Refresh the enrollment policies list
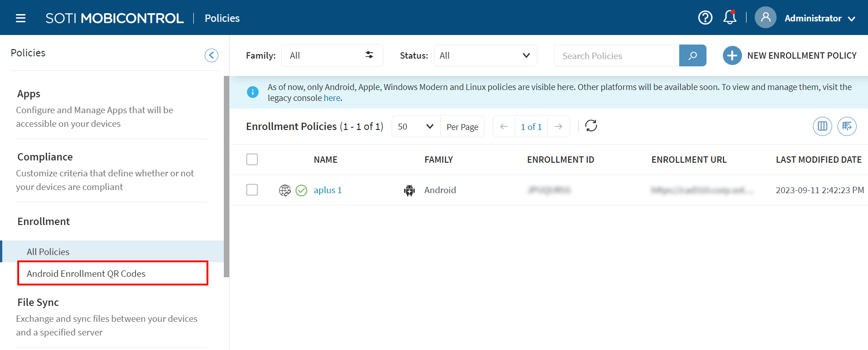 point(591,126)
